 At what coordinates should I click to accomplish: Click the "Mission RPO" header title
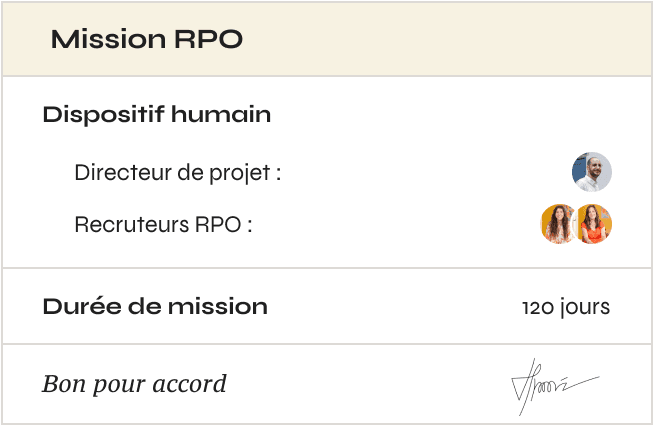pos(147,40)
